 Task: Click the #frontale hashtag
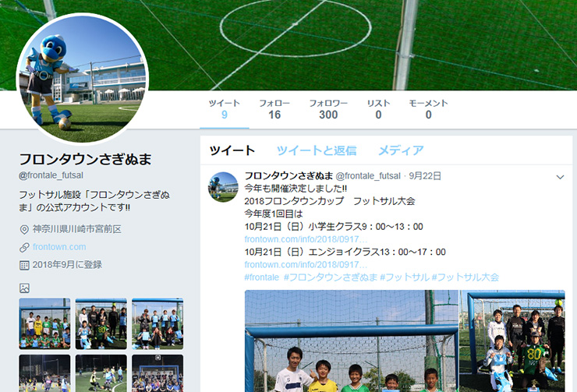click(262, 277)
